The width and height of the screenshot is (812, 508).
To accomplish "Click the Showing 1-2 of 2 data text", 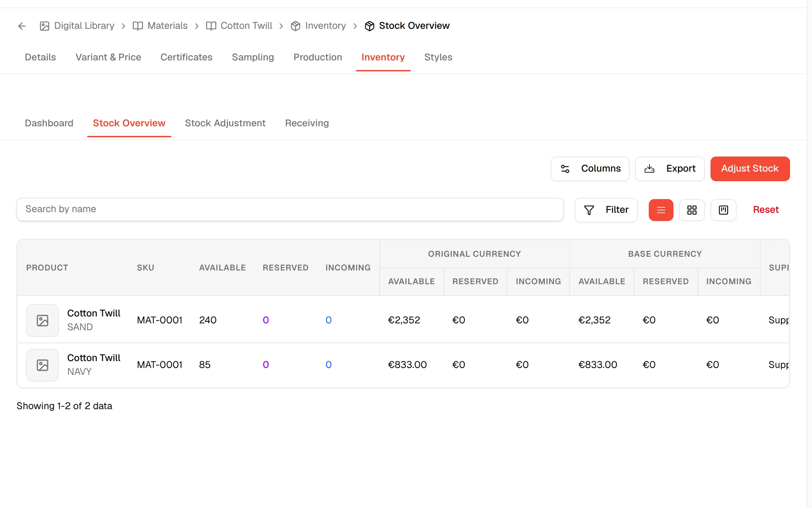I will pos(64,406).
